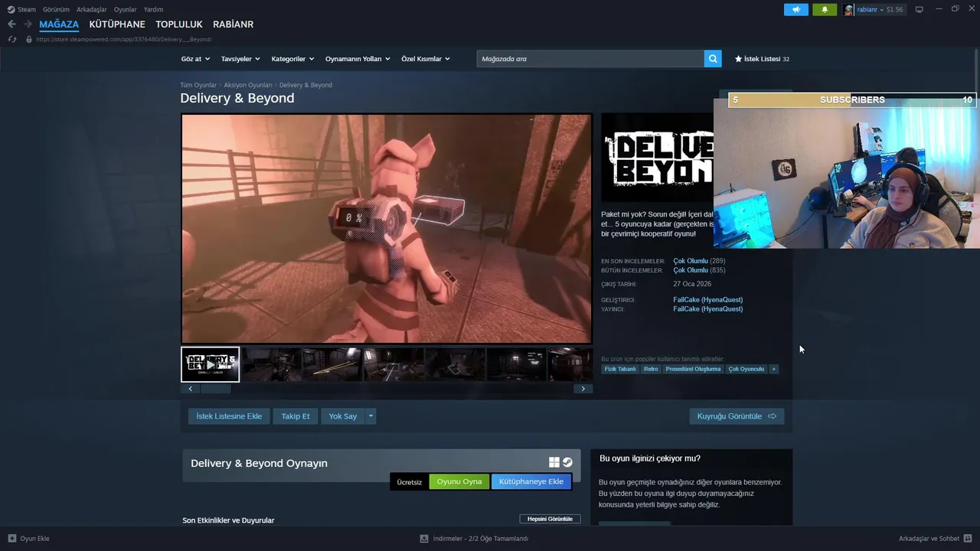Screen dimensions: 980x551
Task: Click the blue Kütüphaneye Ekle button
Action: (531, 482)
